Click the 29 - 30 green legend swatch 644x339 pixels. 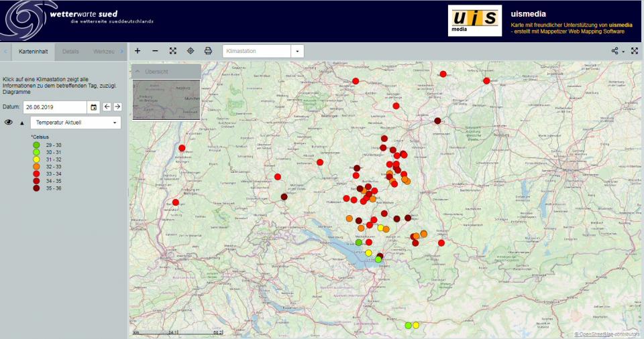(x=36, y=145)
